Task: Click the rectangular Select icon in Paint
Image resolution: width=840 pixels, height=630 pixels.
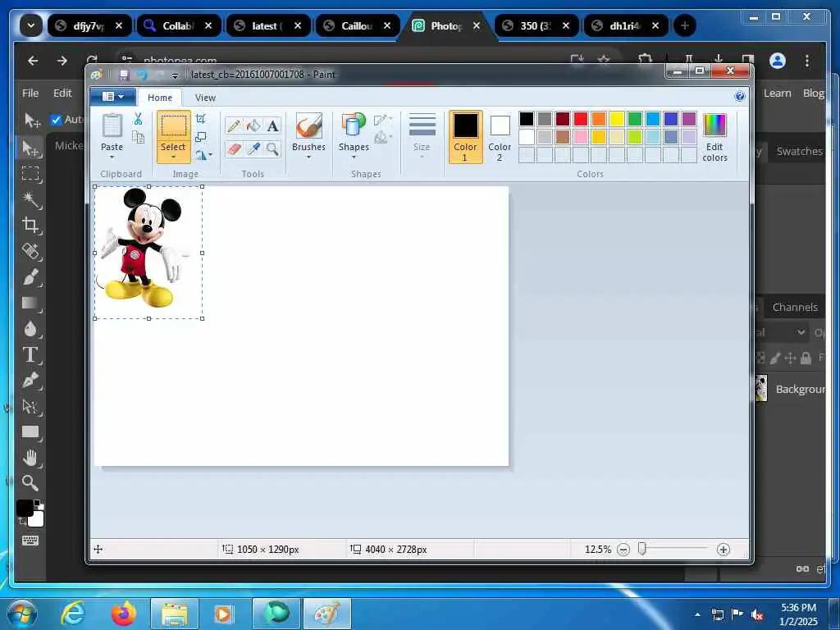Action: [174, 126]
